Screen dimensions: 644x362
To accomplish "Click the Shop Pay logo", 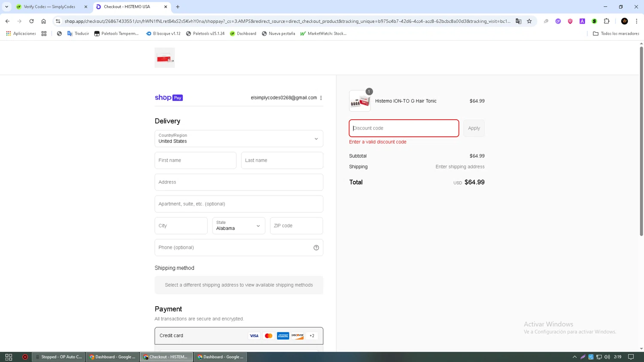I will click(169, 98).
